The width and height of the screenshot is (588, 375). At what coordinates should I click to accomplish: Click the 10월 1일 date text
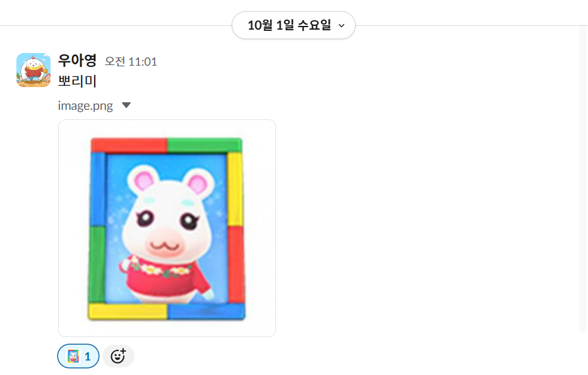click(271, 25)
